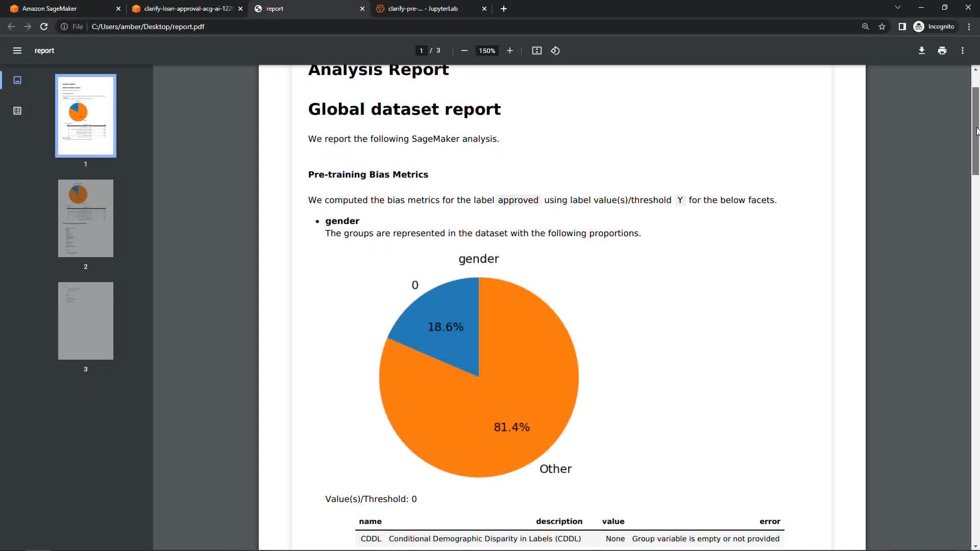Click the Incognito profile button
Image resolution: width=980 pixels, height=551 pixels.
click(x=934, y=27)
